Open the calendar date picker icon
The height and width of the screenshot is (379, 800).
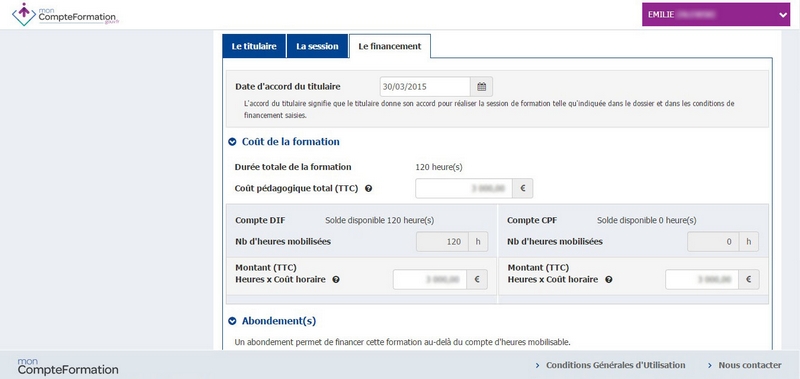pos(481,87)
